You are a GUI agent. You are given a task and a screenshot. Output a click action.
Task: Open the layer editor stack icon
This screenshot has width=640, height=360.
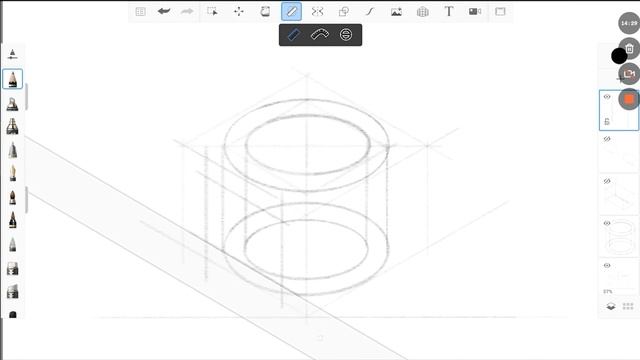coord(611,307)
